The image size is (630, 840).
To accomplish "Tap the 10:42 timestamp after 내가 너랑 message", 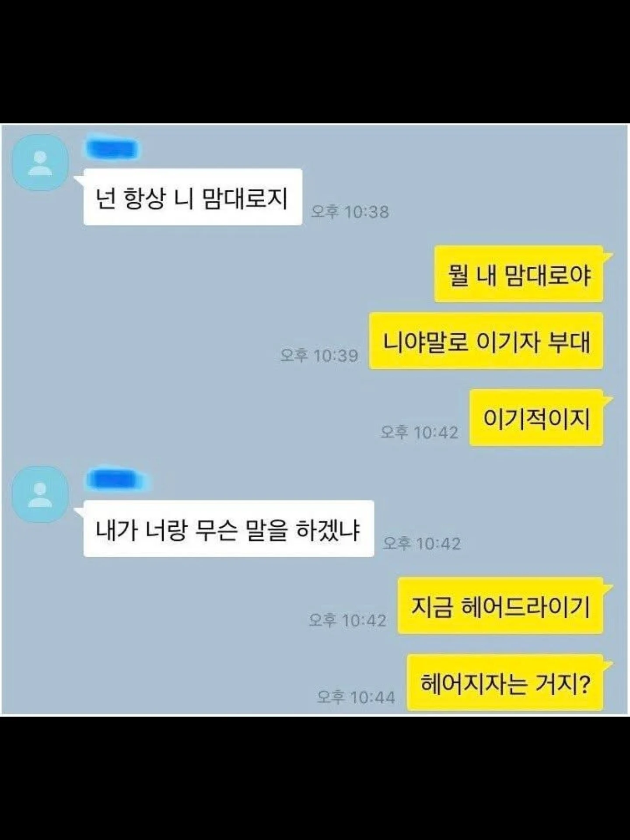I will coord(422,543).
